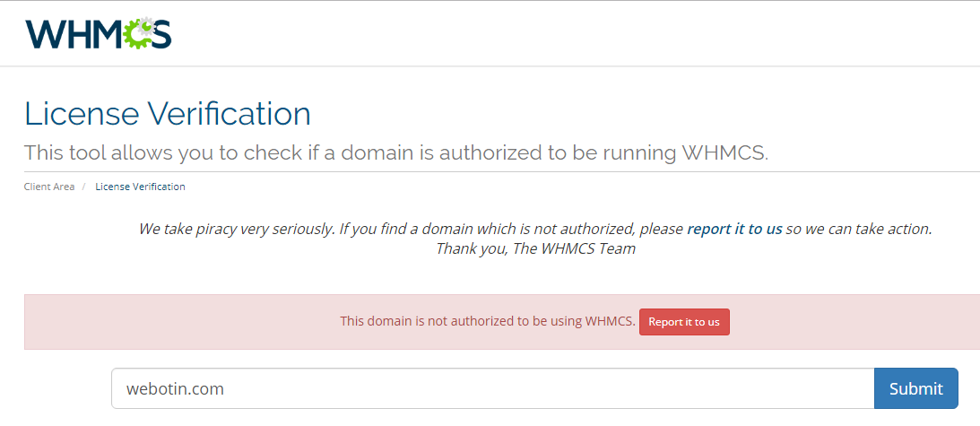Click the WHMCS logo in header
This screenshot has height=426, width=980.
(x=98, y=32)
